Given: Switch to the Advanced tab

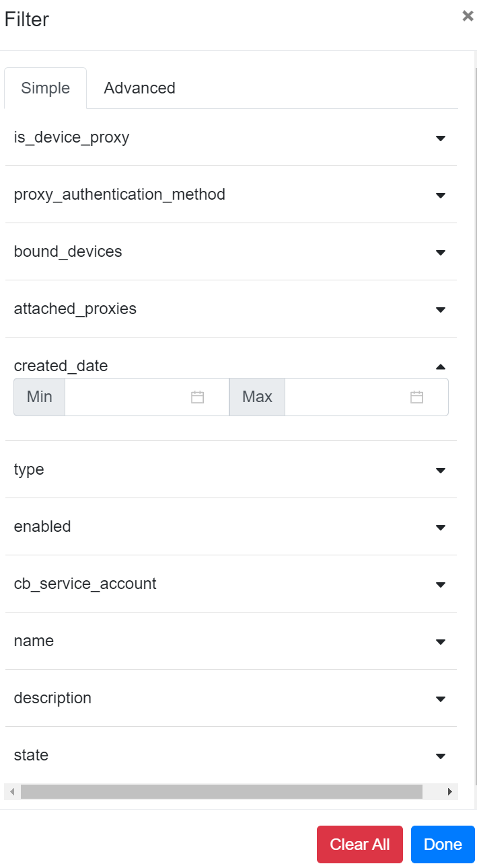Looking at the screenshot, I should click(x=139, y=88).
